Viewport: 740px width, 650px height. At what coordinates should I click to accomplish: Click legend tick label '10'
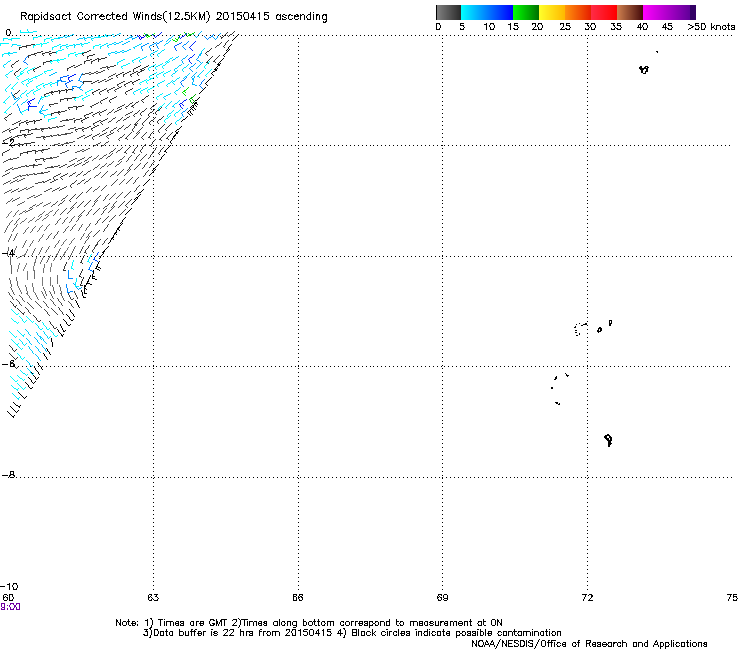pyautogui.click(x=489, y=27)
